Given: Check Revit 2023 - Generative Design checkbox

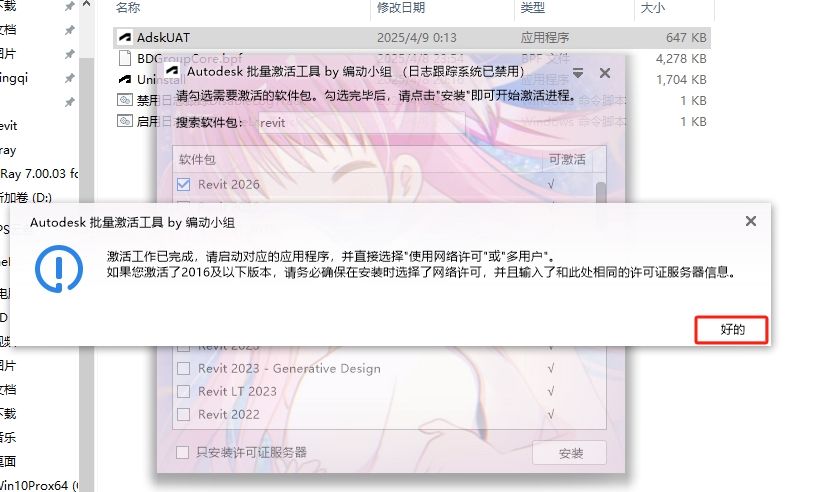Looking at the screenshot, I should click(183, 368).
